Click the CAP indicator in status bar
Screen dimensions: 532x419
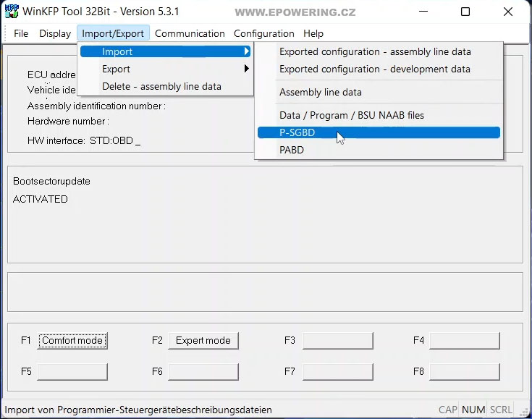[447, 410]
